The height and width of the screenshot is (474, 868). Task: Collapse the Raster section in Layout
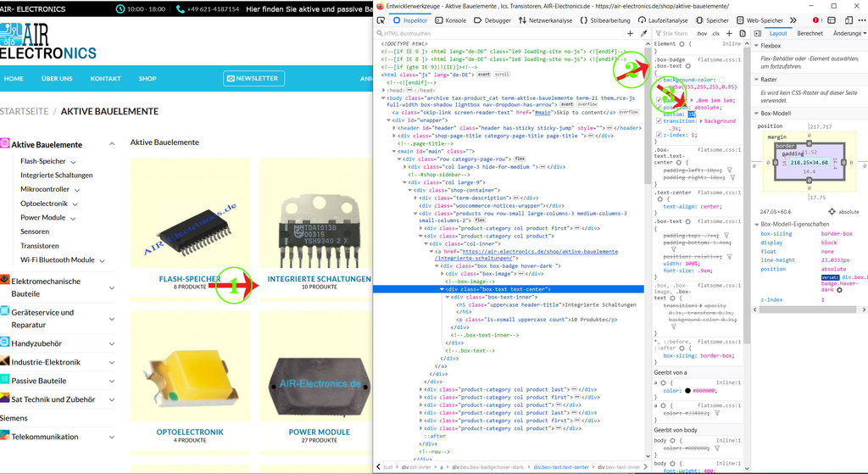pos(757,80)
